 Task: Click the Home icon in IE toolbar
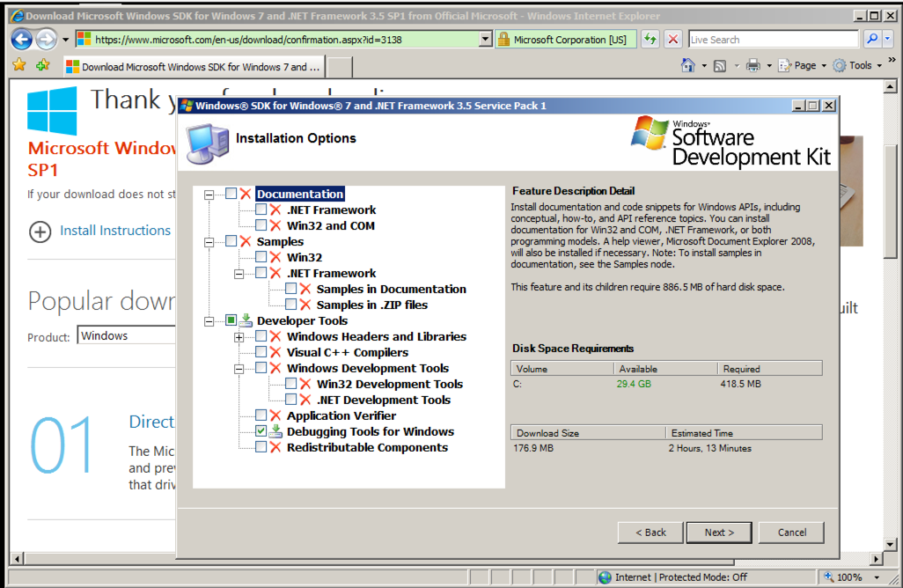688,66
